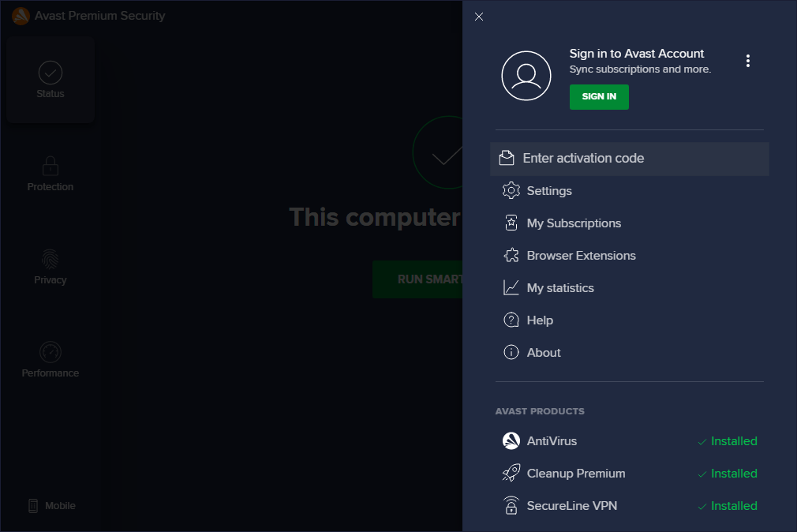This screenshot has height=532, width=797.
Task: Click the RUN SMART scan button
Action: pyautogui.click(x=417, y=279)
